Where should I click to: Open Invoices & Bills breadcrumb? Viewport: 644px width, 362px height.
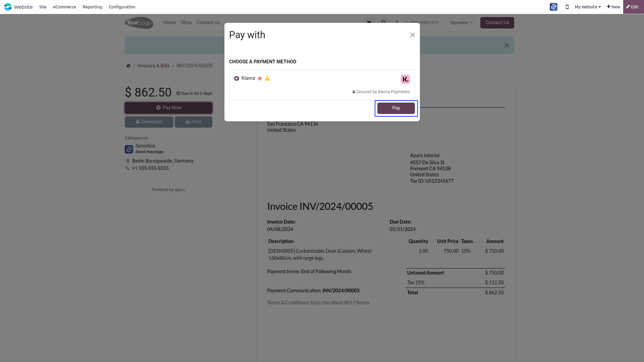pos(153,66)
